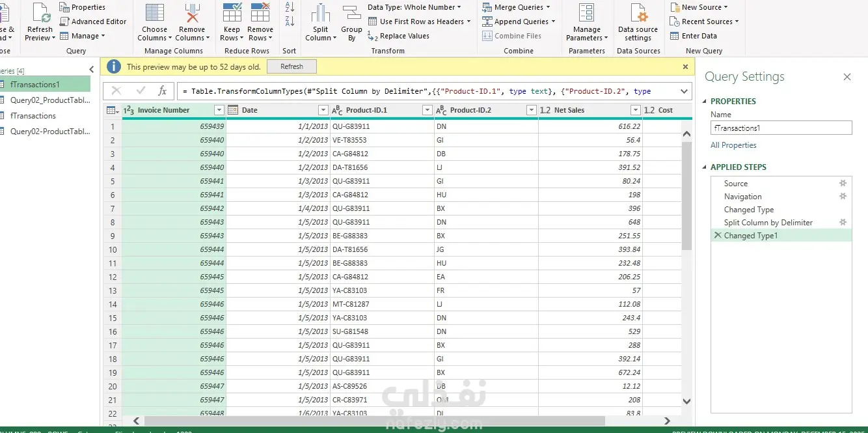This screenshot has height=433, width=868.
Task: Open Data Type: Whole Number dropdown
Action: click(x=414, y=7)
